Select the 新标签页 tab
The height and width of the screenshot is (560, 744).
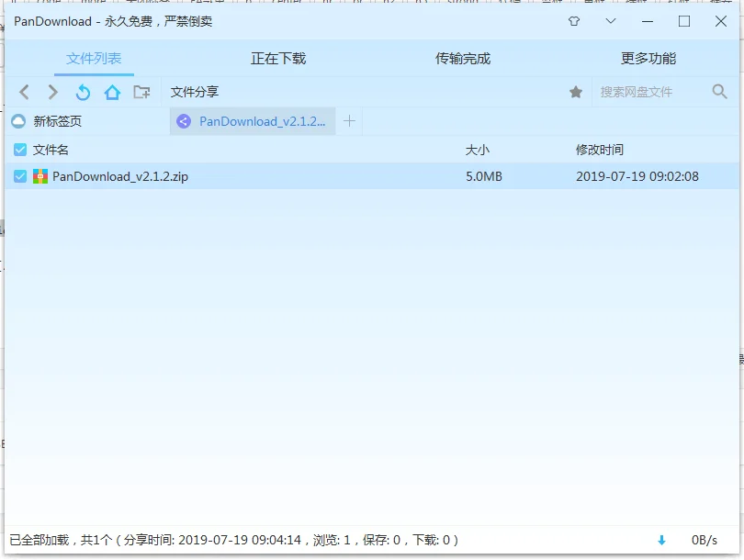(x=88, y=121)
